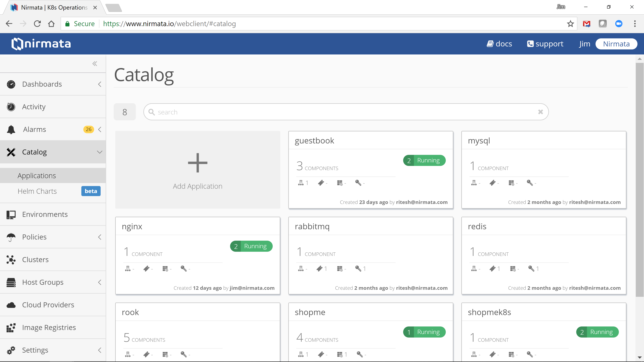This screenshot has height=362, width=644.
Task: Open the rabbitmq application card title
Action: pyautogui.click(x=312, y=227)
